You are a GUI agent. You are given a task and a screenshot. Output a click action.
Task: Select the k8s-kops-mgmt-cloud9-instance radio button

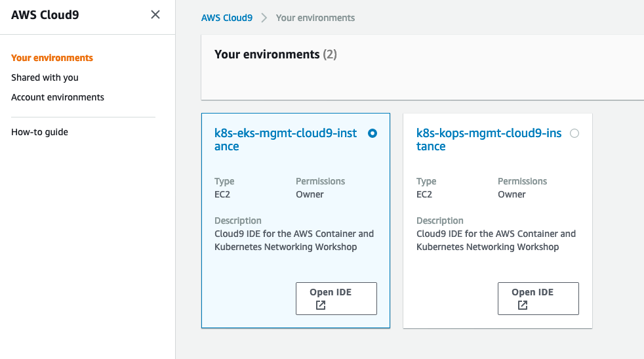pyautogui.click(x=574, y=133)
